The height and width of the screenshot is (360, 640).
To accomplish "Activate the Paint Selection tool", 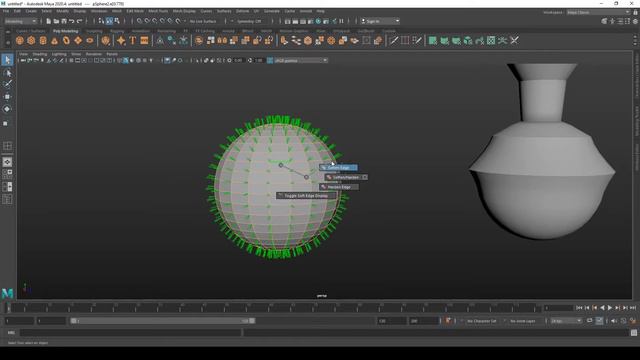I will pyautogui.click(x=7, y=84).
